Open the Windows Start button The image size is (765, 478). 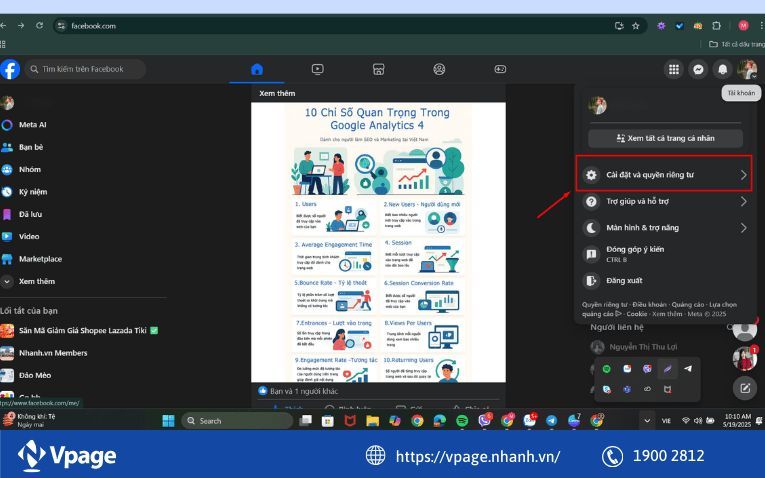[168, 420]
